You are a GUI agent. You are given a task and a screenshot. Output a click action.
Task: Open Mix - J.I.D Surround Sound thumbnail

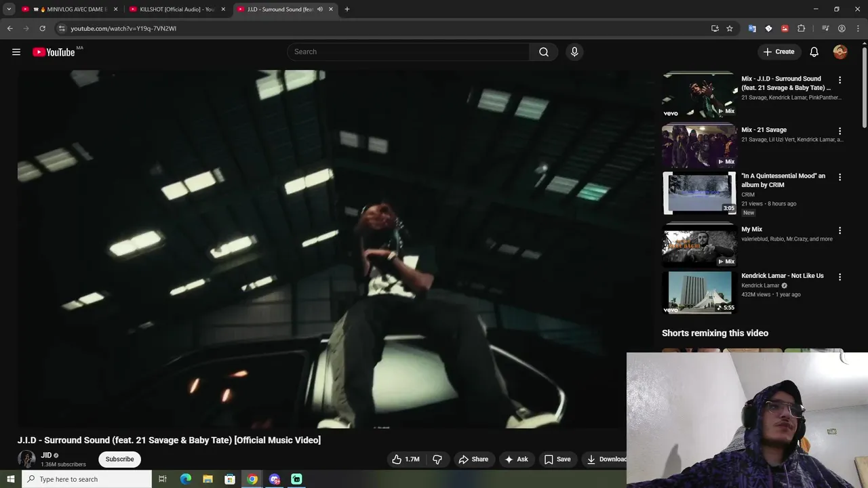pos(699,94)
